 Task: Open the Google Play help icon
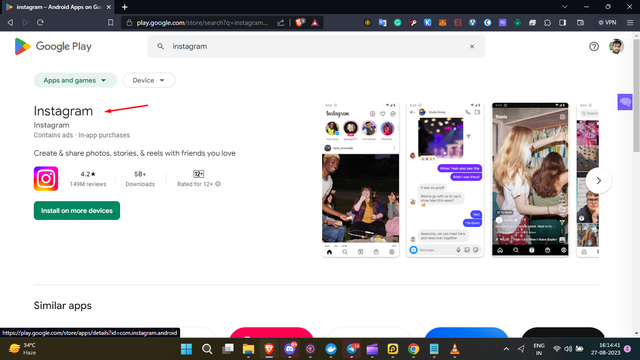tap(594, 47)
